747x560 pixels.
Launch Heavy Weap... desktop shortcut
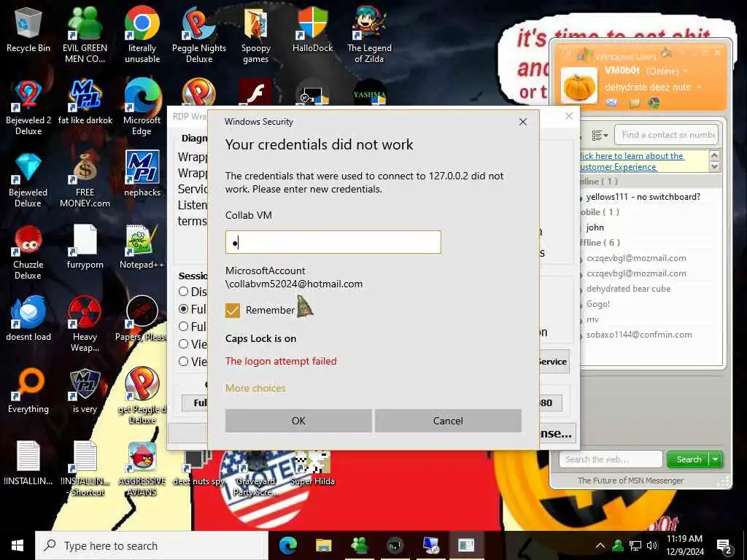point(85,324)
